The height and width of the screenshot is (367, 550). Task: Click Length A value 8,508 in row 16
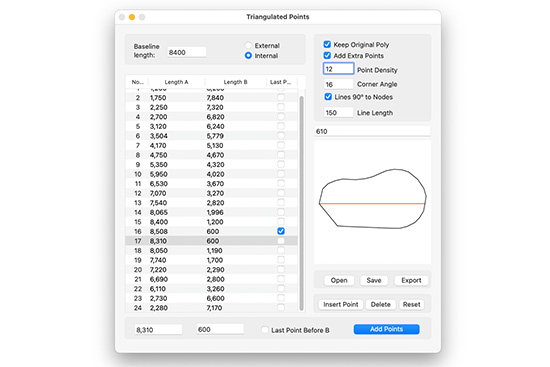tap(159, 231)
